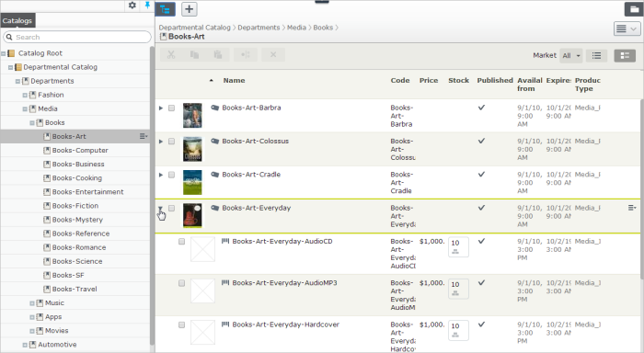The image size is (644, 353).
Task: Click the search magnifier icon
Action: (9, 37)
